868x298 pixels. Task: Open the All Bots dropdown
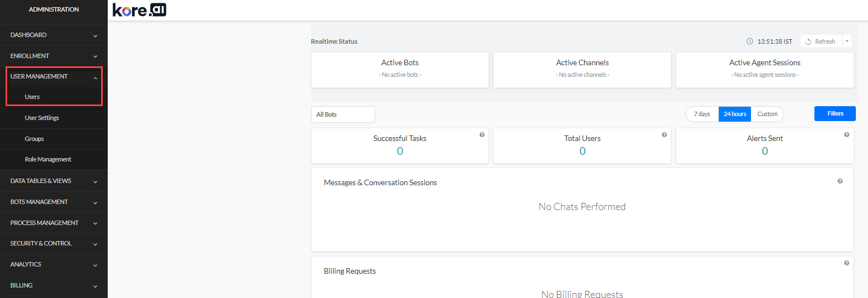[x=343, y=114]
